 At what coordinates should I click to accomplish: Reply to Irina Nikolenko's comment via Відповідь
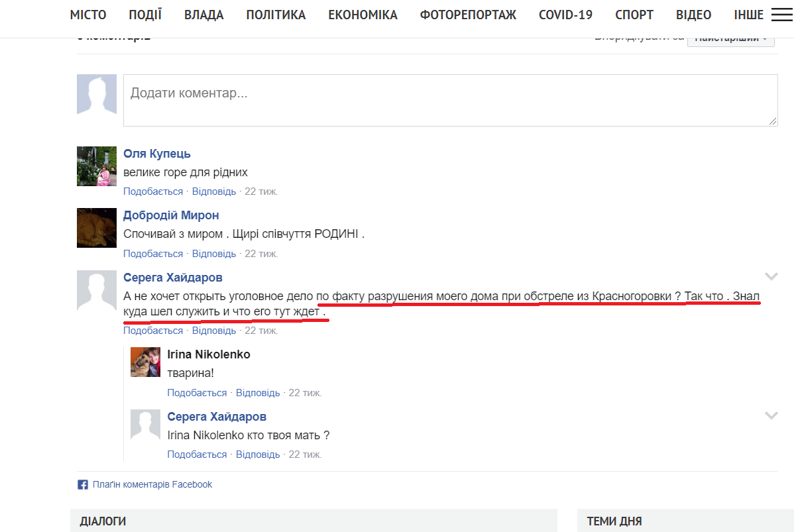pyautogui.click(x=258, y=393)
